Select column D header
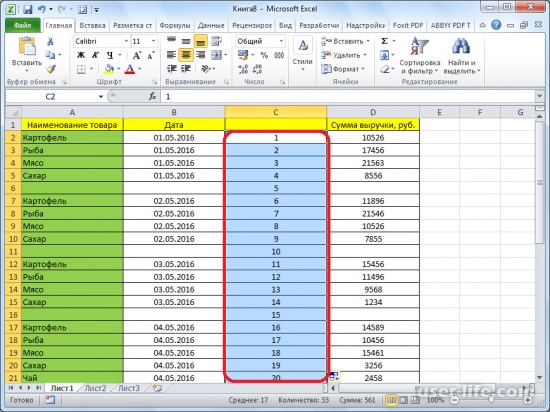Viewport: 550px width, 412px height. (373, 112)
